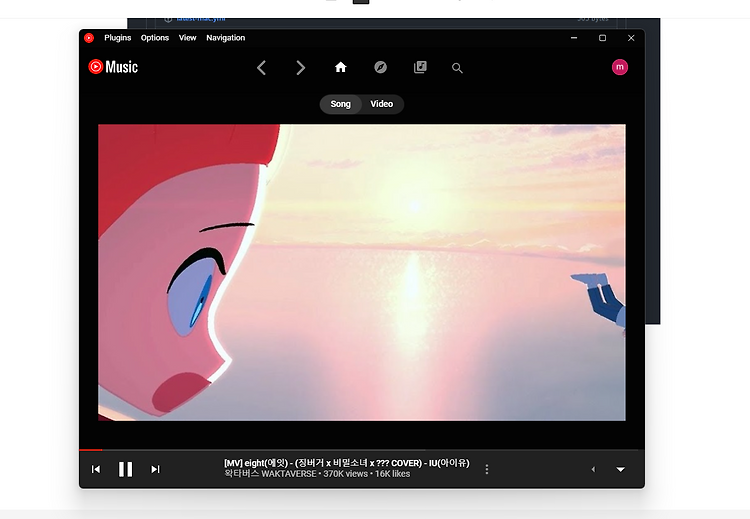Collapse the player page with down arrow
750x519 pixels.
tap(620, 469)
